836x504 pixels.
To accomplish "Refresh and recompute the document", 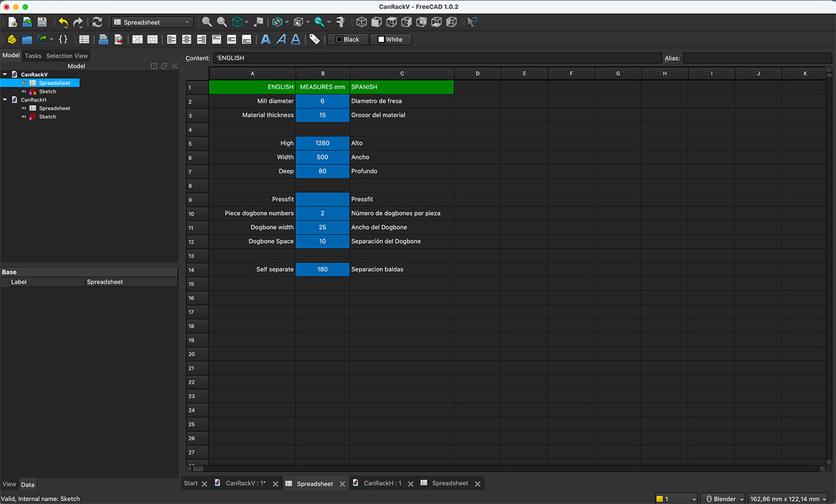I will pyautogui.click(x=97, y=22).
